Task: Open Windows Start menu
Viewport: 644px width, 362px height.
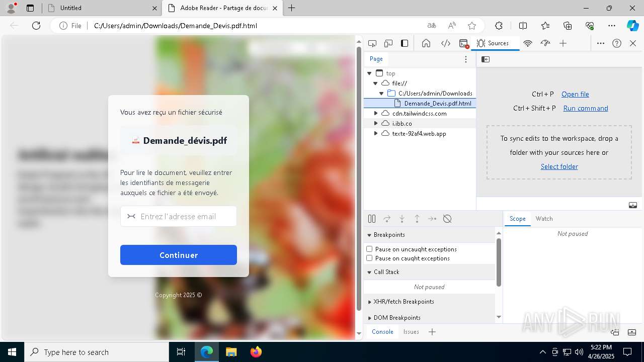Action: (12, 352)
